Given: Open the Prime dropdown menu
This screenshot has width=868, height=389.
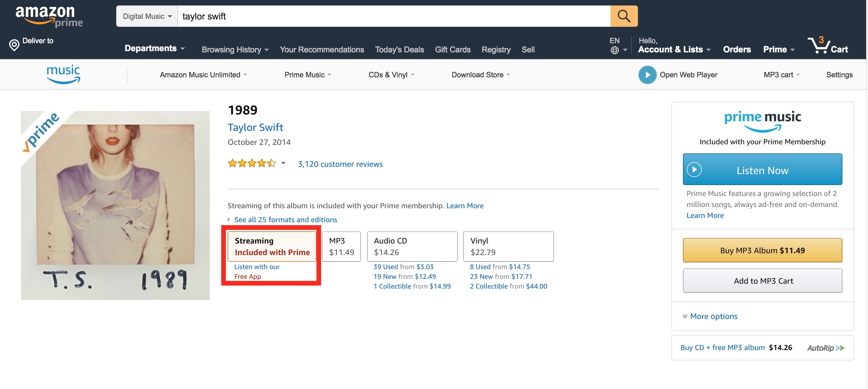Looking at the screenshot, I should pos(779,49).
